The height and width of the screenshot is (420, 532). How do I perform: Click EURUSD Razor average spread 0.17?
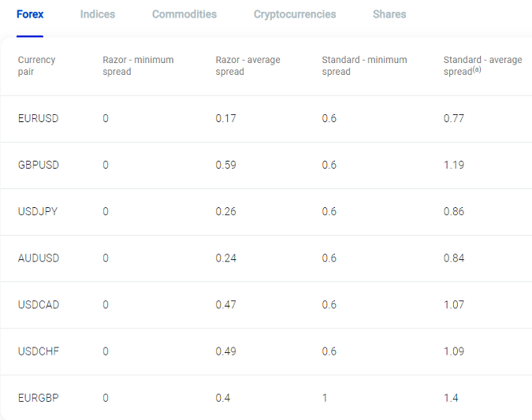click(x=226, y=118)
